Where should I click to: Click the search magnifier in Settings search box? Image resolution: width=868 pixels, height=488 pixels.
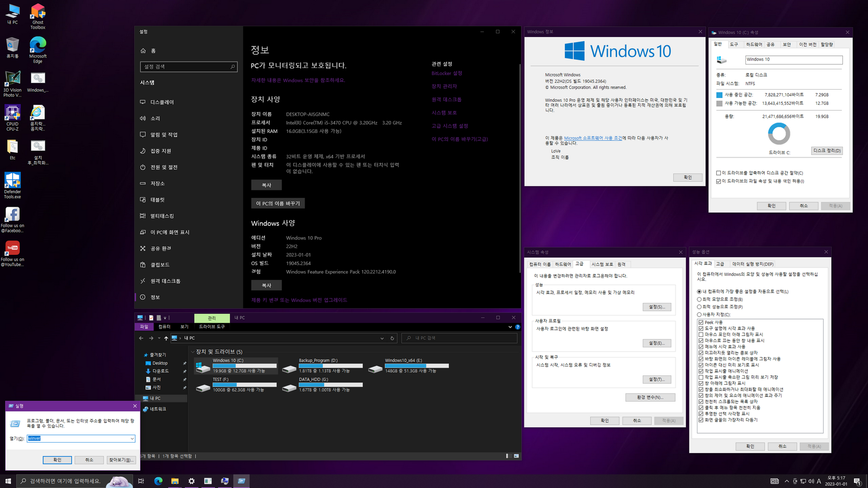click(232, 67)
